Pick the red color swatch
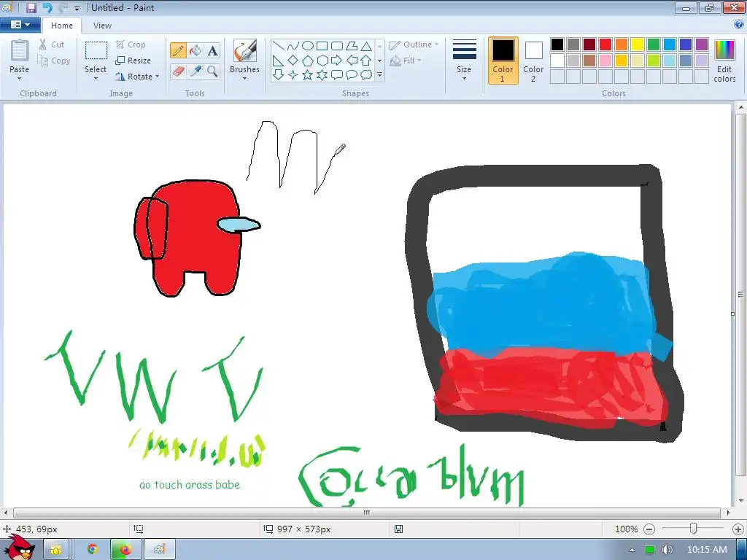 coord(605,44)
